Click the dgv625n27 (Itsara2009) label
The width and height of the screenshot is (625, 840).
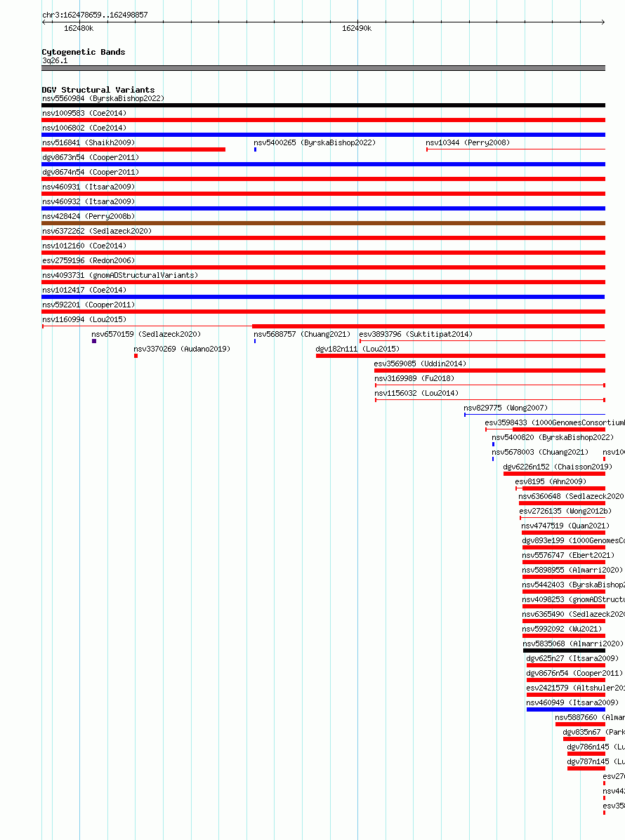572,658
